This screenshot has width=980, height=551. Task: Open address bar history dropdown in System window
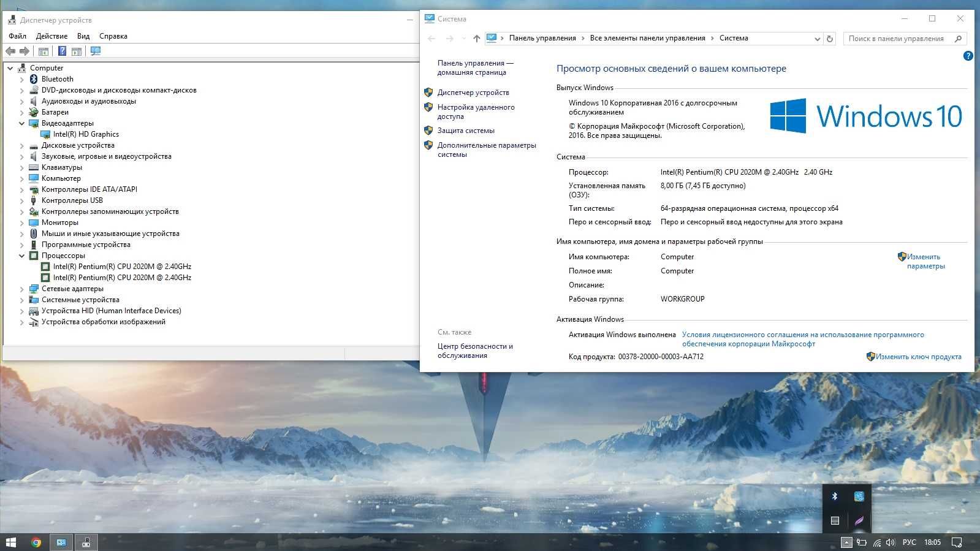coord(817,39)
